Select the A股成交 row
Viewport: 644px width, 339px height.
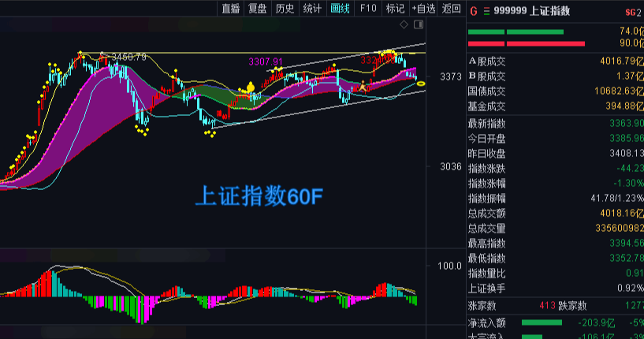(x=555, y=61)
